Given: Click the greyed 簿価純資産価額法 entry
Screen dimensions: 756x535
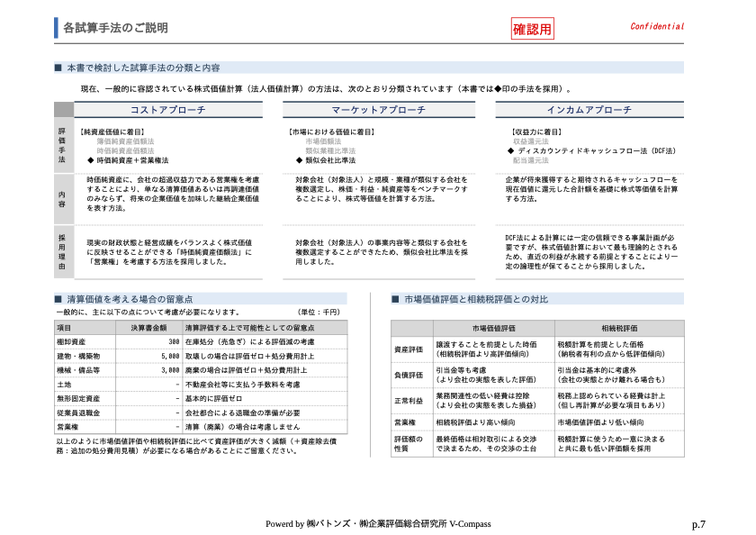Looking at the screenshot, I should point(125,141).
